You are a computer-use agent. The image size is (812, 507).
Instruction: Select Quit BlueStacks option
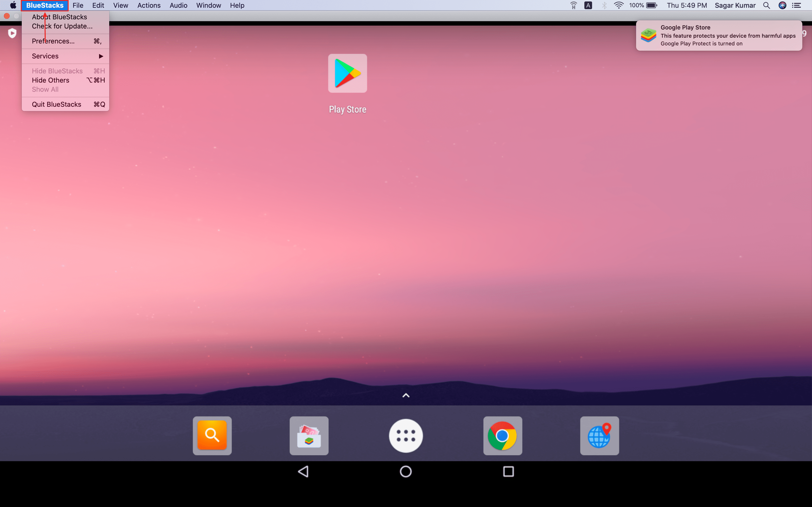click(57, 104)
